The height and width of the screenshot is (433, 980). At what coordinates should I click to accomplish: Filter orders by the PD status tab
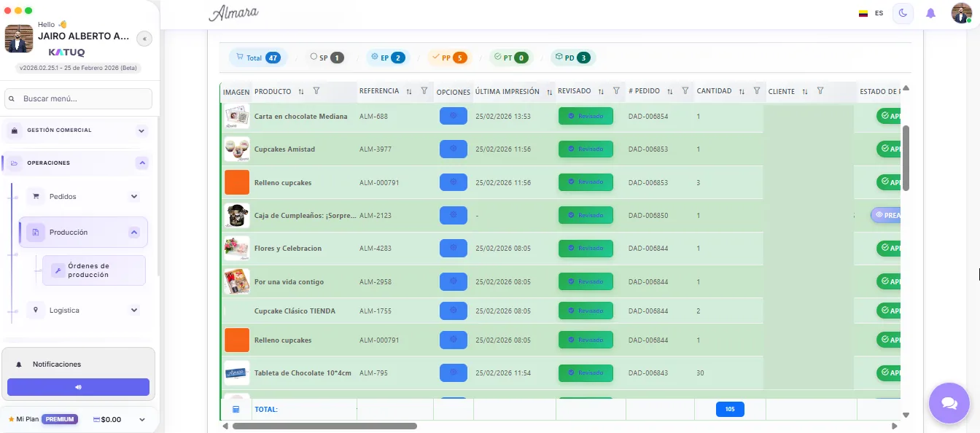572,58
